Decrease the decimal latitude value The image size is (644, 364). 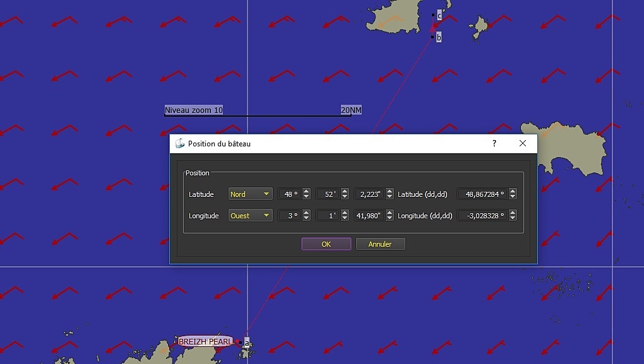512,197
